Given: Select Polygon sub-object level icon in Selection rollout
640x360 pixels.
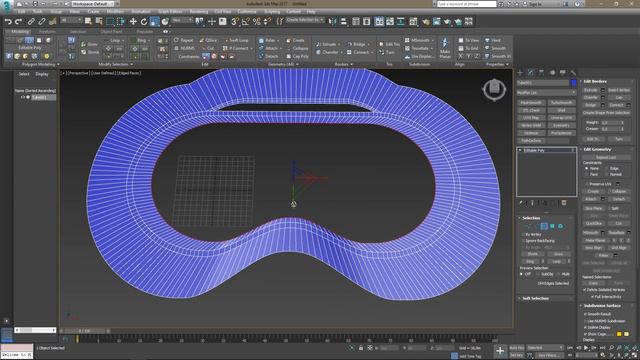Looking at the screenshot, I should 552,226.
